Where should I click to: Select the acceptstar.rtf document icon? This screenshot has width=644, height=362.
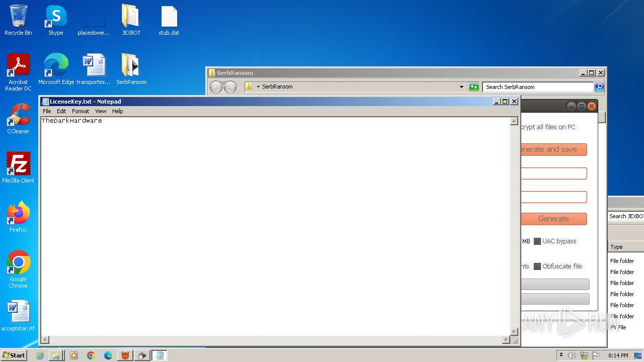click(x=18, y=315)
